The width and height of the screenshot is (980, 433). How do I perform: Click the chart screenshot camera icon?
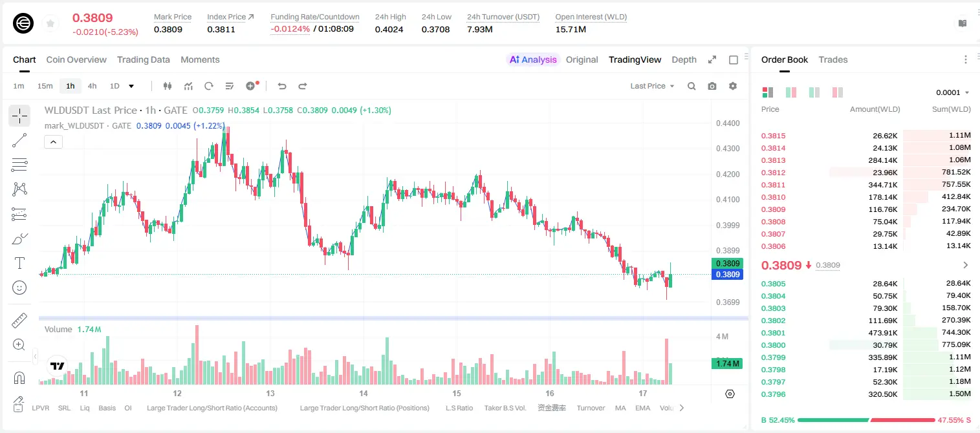tap(712, 86)
